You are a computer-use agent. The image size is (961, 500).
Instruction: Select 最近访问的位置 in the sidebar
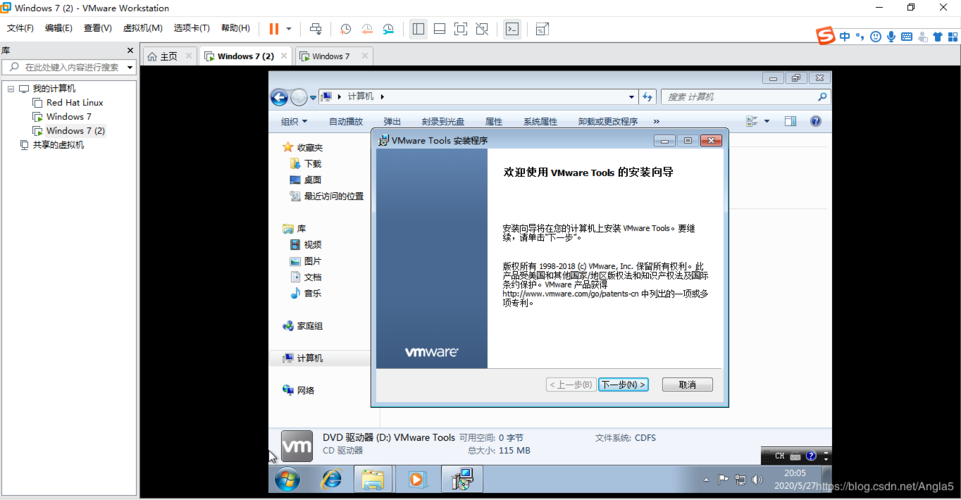(x=334, y=196)
